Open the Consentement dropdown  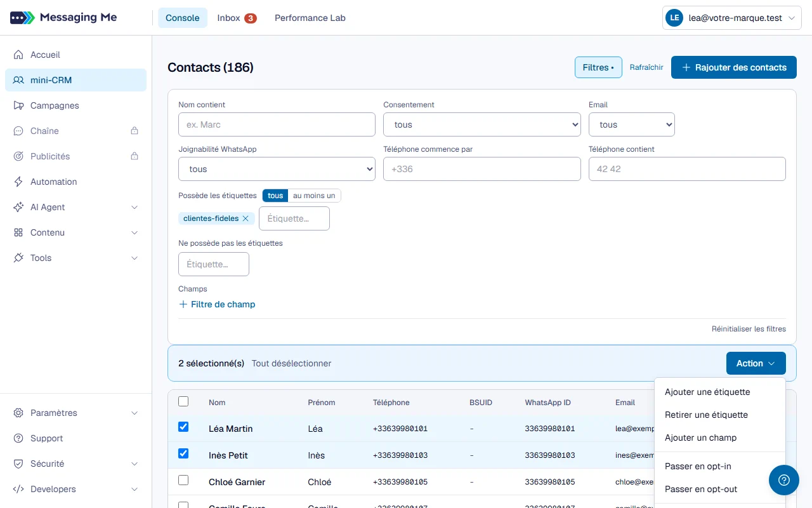482,124
